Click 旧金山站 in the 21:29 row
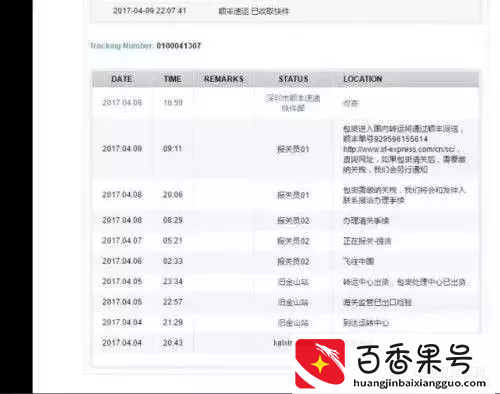Screen dimensions: 500x394 pos(293,323)
